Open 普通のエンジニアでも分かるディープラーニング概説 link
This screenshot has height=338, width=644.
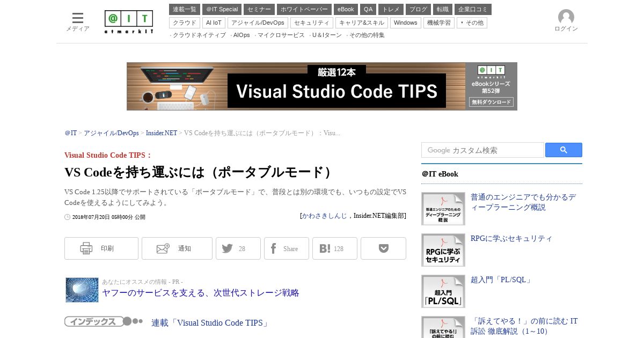coord(523,202)
